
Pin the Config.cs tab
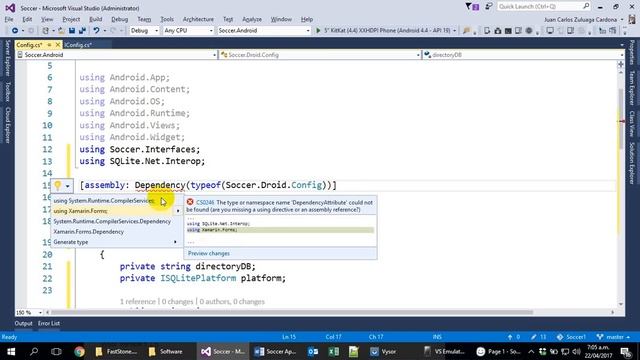click(x=49, y=45)
